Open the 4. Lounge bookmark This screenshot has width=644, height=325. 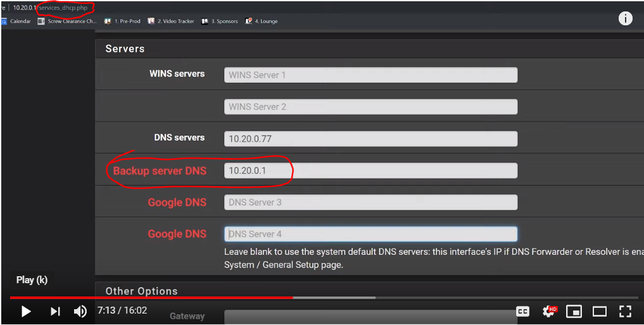tap(262, 22)
